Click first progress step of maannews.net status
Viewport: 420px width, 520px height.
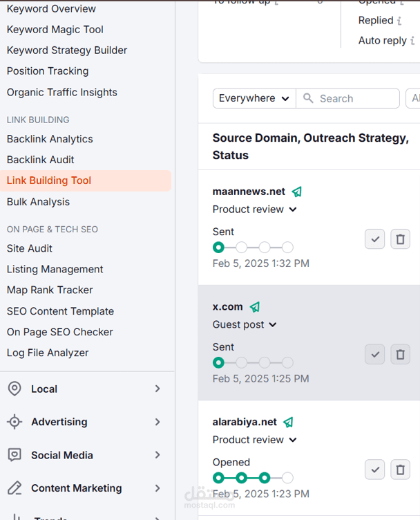[x=218, y=248]
